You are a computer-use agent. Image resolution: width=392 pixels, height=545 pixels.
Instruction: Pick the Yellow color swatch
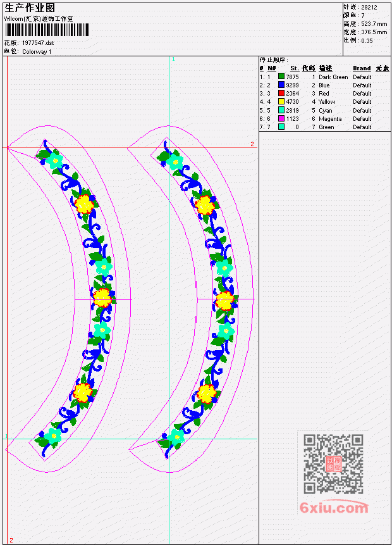click(281, 101)
